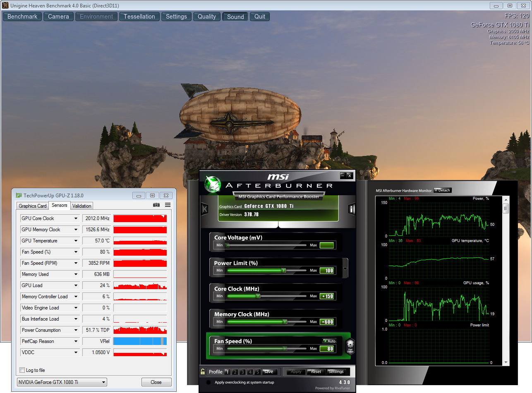Expand the Power Limit side arrow
The width and height of the screenshot is (532, 393).
[345, 268]
